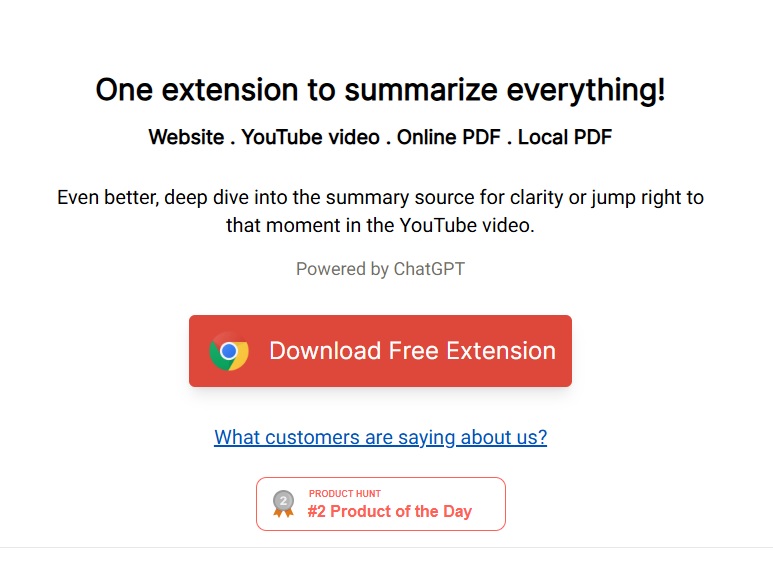Viewport: 773px width, 577px height.
Task: Click the "#2 Product of the Day" text
Action: 389,511
